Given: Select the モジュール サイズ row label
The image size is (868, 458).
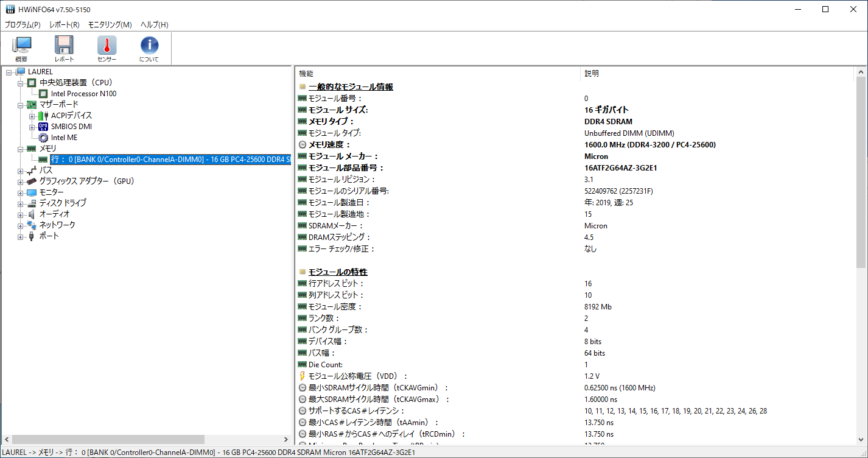Looking at the screenshot, I should point(338,110).
